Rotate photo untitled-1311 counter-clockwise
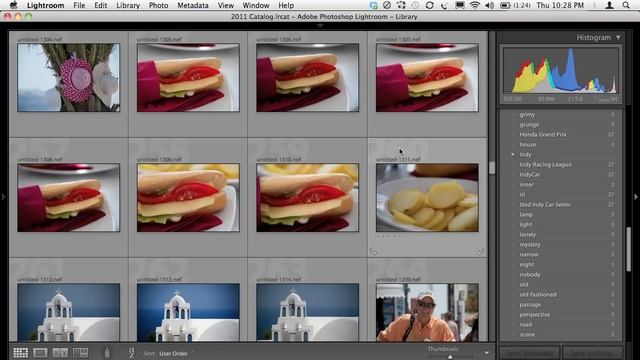The height and width of the screenshot is (360, 640). tap(373, 252)
